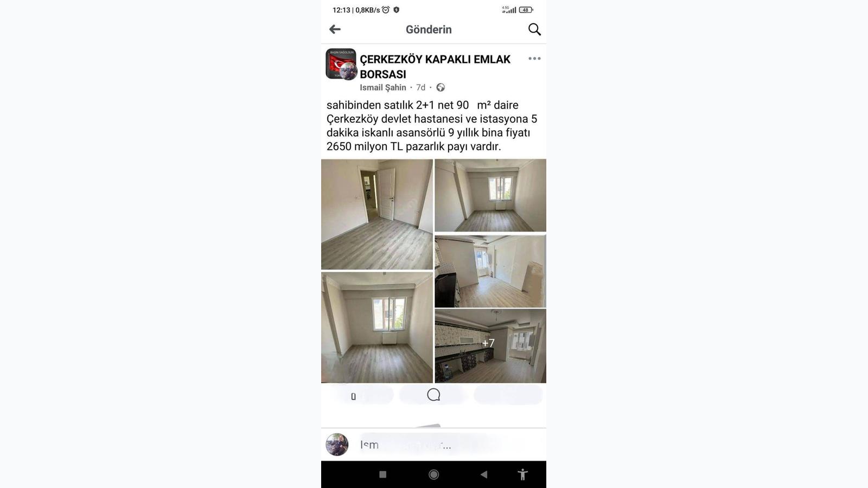Viewport: 868px width, 488px height.
Task: View the bottom-left window room photo
Action: click(x=377, y=328)
